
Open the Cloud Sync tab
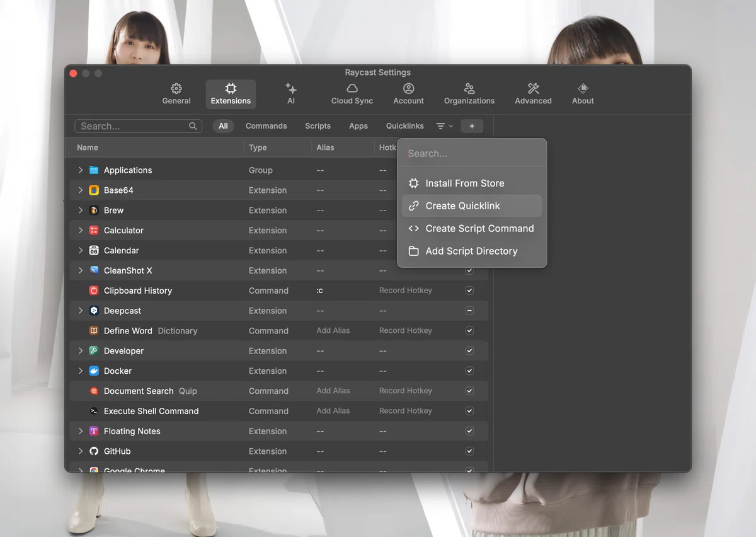(352, 94)
